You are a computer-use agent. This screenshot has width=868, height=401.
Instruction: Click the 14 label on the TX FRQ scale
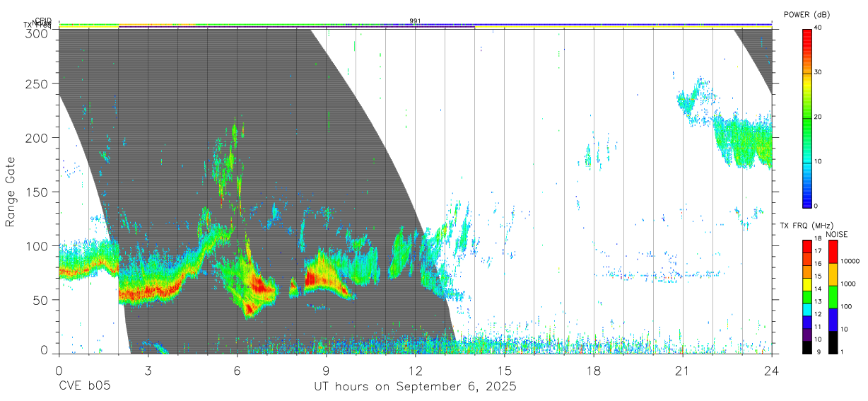818,289
